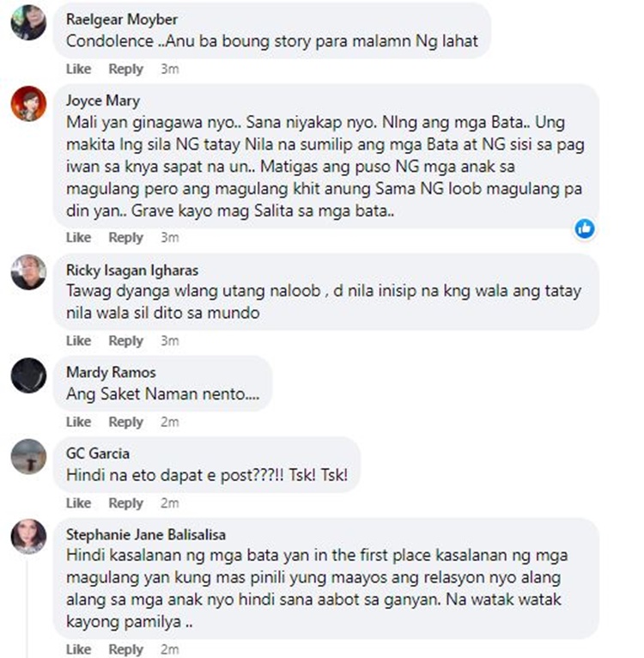
Task: Like Raelgear Moyber's comment
Action: click(x=78, y=69)
